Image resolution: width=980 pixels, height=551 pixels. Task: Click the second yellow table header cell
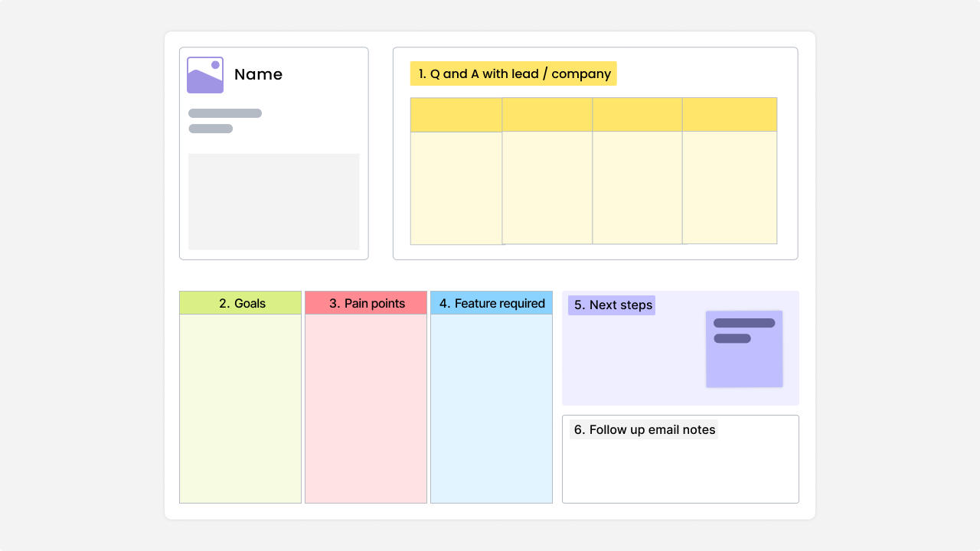547,115
